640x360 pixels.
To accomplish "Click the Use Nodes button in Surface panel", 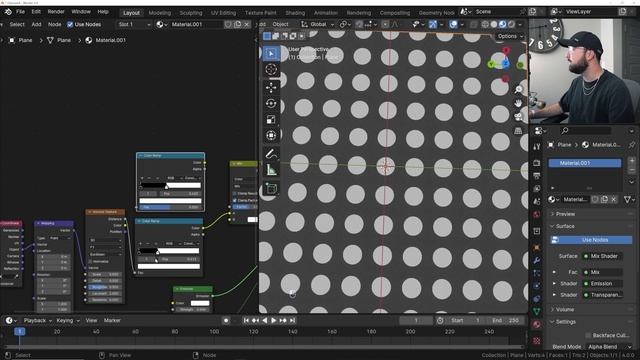I will point(591,240).
